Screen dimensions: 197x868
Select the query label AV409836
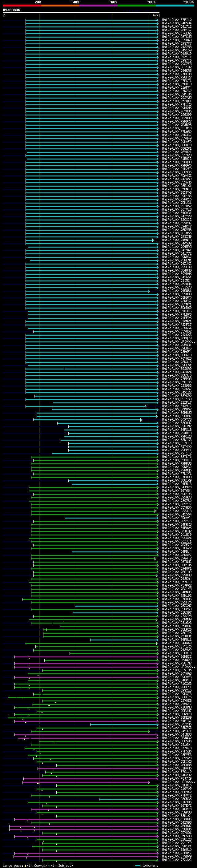point(11,10)
